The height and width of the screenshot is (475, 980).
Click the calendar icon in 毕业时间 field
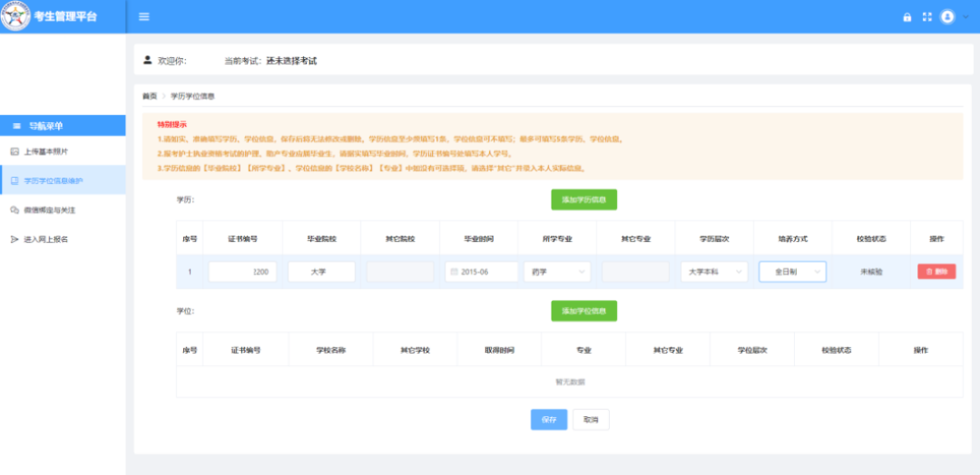coord(454,272)
